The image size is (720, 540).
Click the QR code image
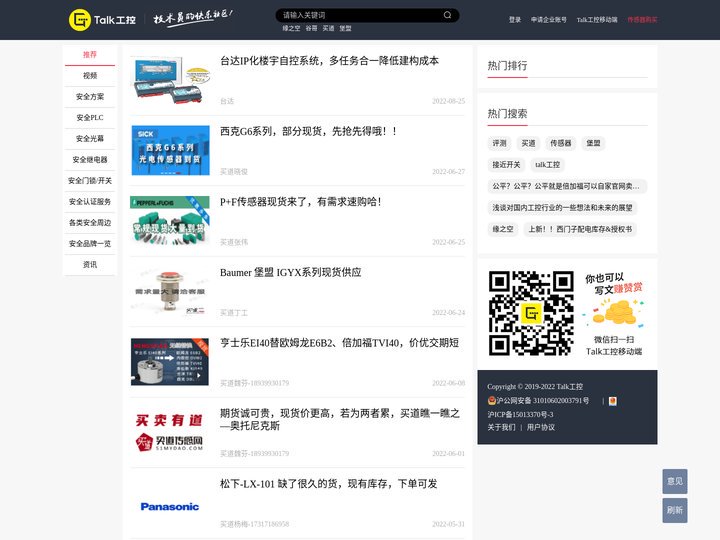[531, 313]
